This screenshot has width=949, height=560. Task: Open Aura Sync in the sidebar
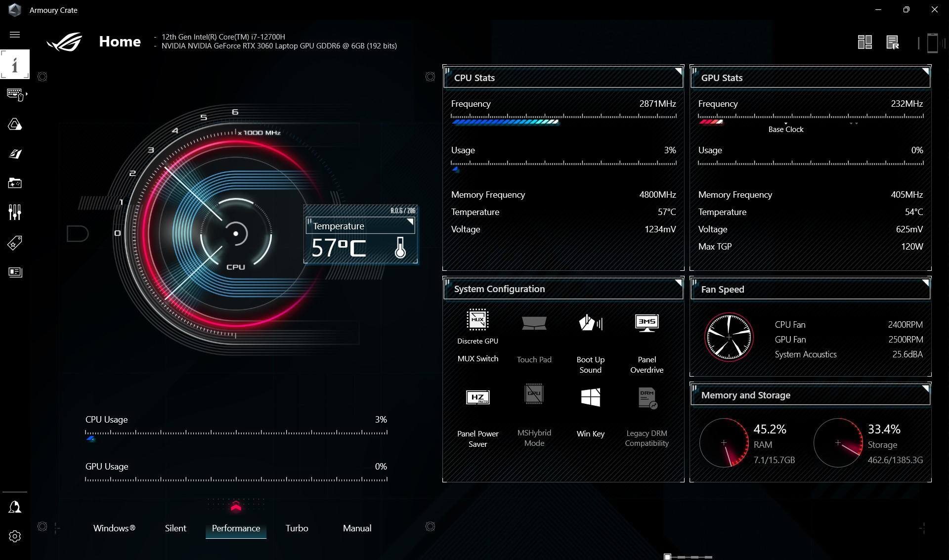tap(15, 124)
